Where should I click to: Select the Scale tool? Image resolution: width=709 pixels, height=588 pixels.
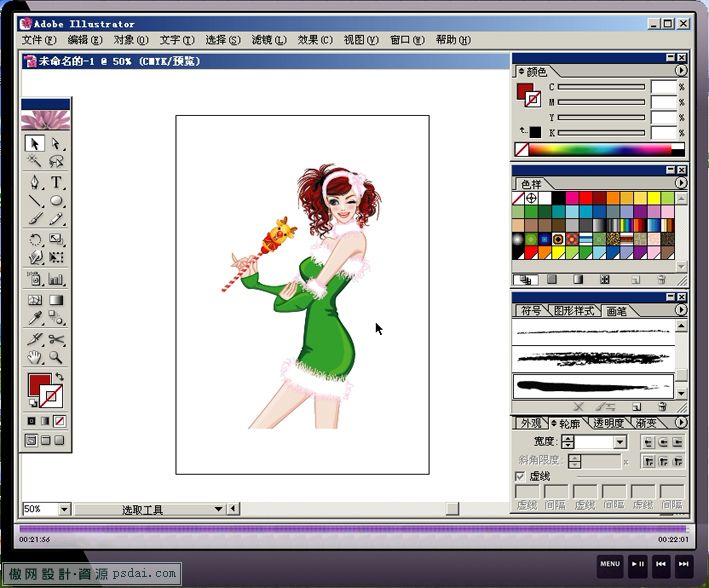point(56,239)
